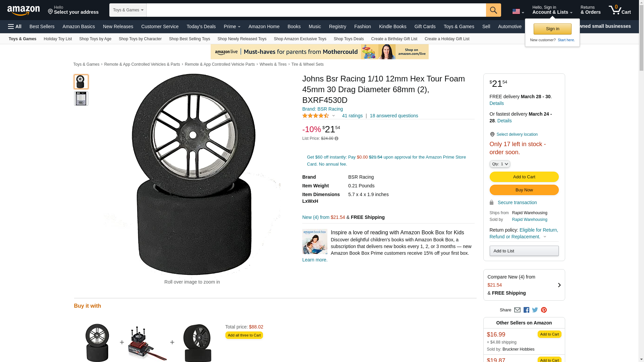Expand Compare New offers chevron arrow
644x362 pixels.
coord(559,285)
